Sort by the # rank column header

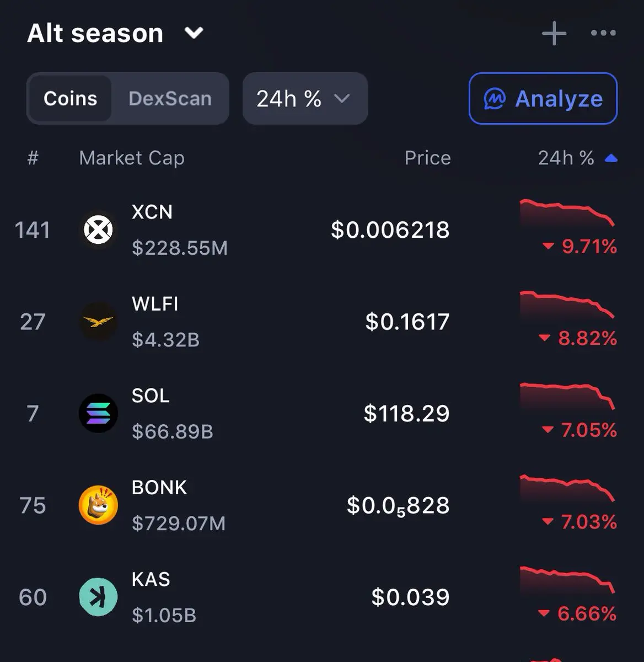coord(33,158)
